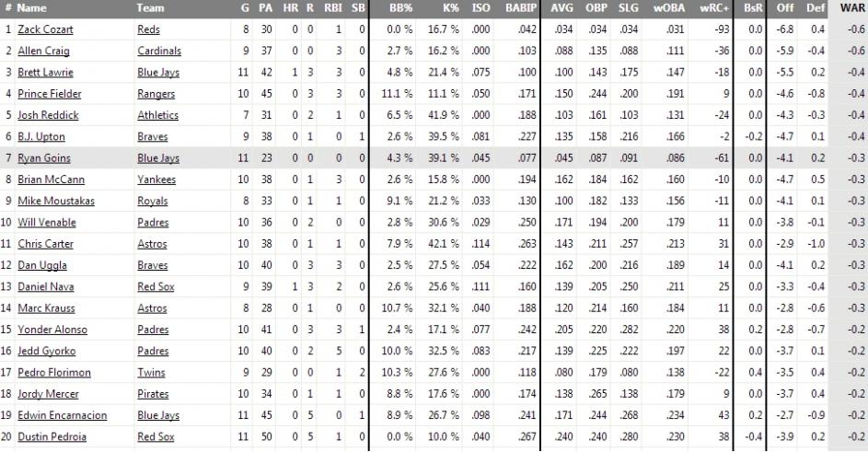Sort by the Team column header
The image size is (868, 452).
151,8
